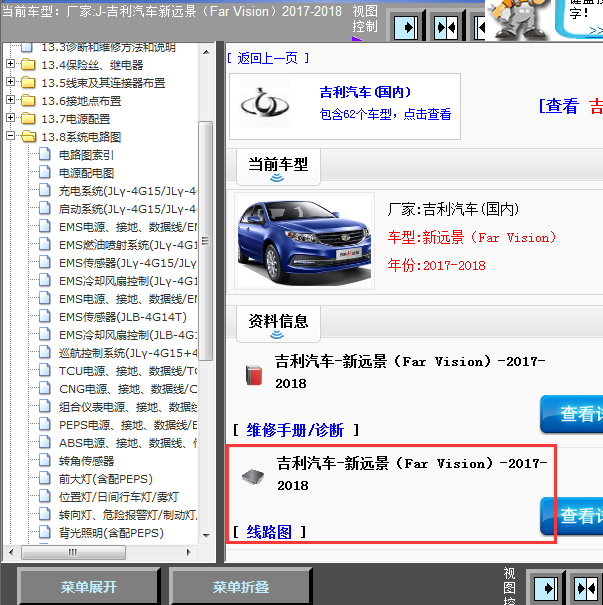
Task: Click the top collapse-inward arrows view icon
Action: (446, 27)
